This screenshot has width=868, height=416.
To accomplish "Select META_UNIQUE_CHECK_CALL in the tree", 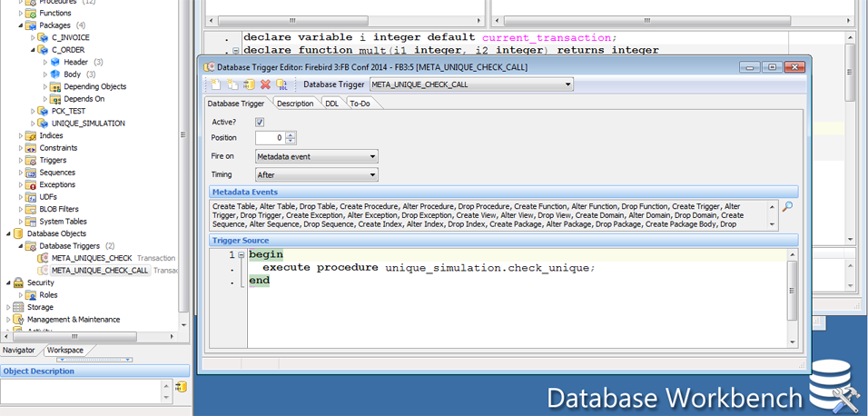I will coord(100,271).
